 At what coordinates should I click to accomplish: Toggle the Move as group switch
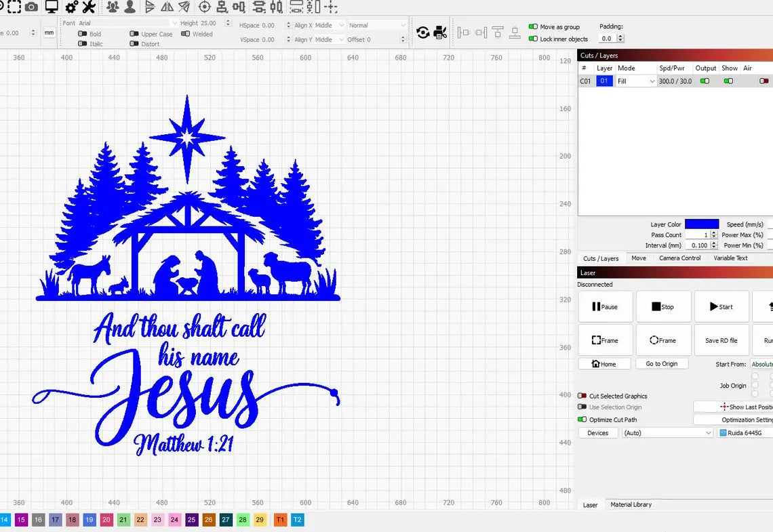[533, 27]
